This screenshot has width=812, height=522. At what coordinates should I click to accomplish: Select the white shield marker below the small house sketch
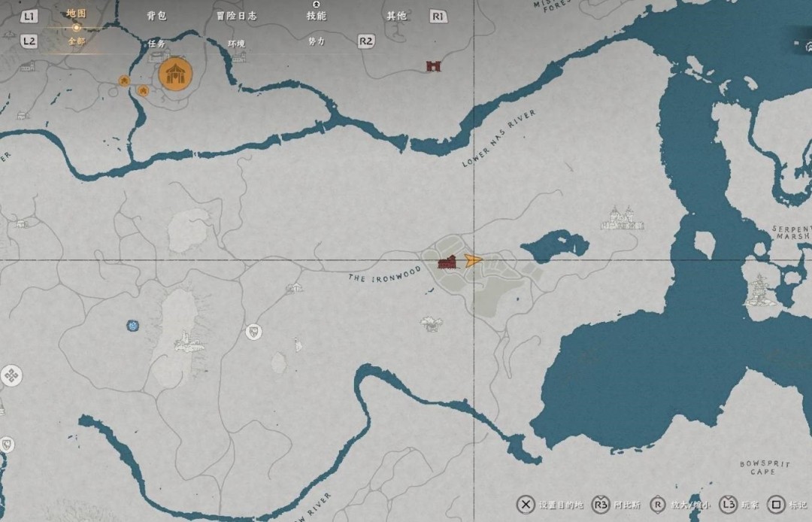coord(253,332)
